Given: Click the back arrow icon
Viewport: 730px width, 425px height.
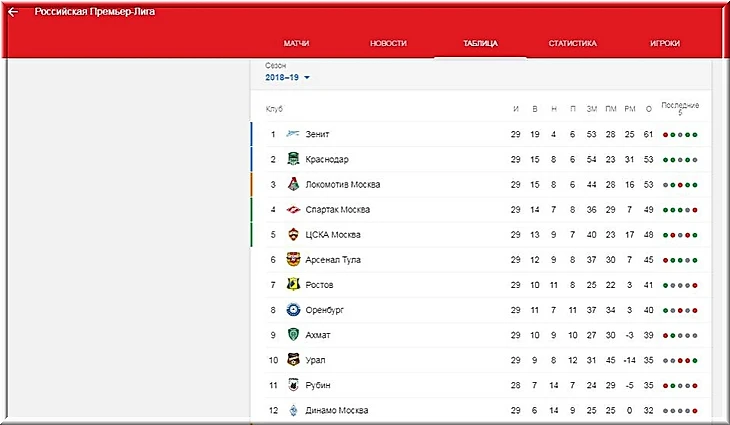Looking at the screenshot, I should pos(13,12).
